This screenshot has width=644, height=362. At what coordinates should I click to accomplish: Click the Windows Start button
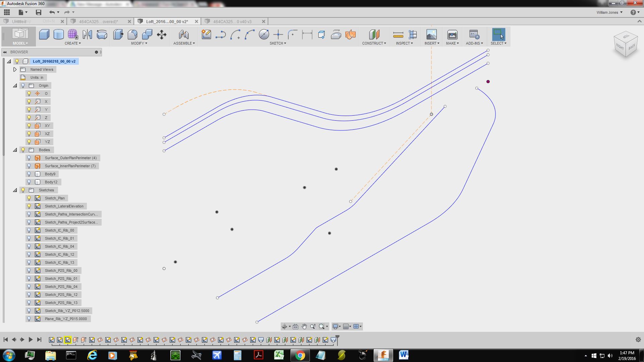9,355
